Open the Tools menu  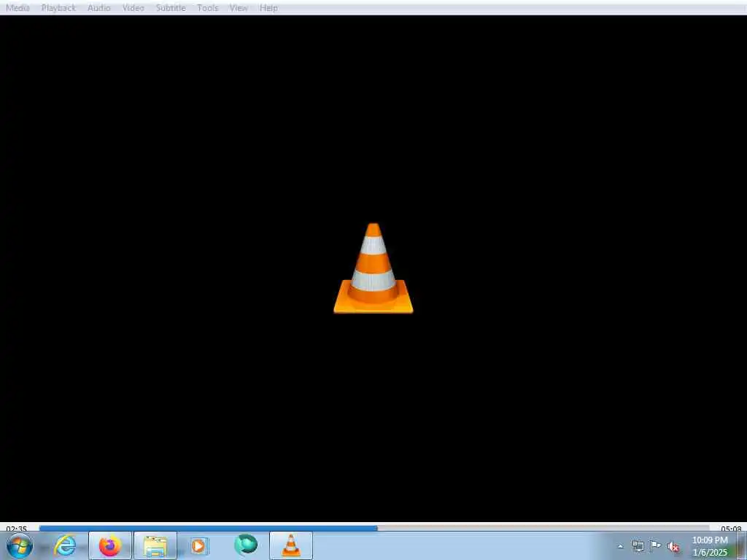[x=208, y=8]
